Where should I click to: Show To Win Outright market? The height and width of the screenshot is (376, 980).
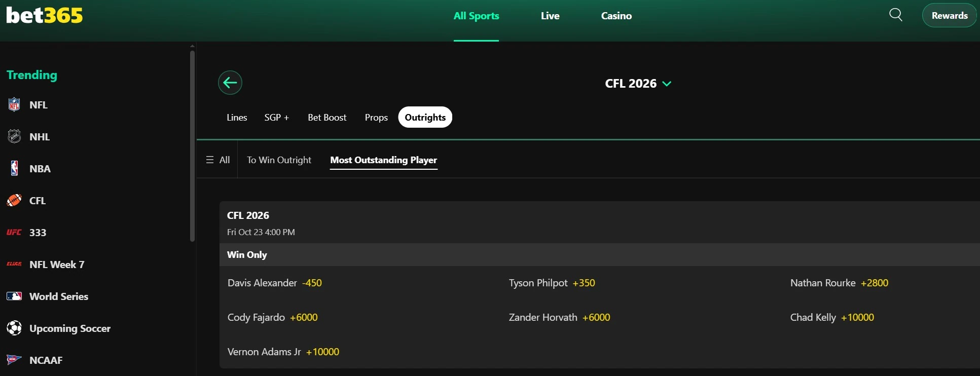coord(279,160)
